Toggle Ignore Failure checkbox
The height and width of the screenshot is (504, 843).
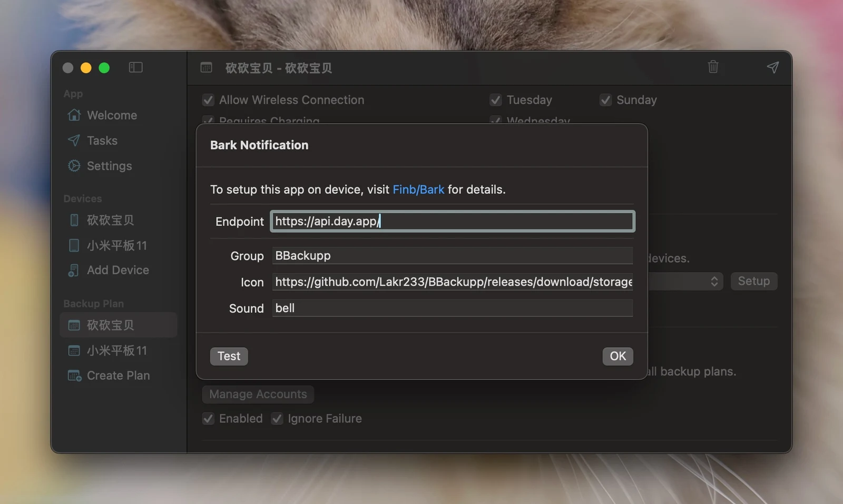point(277,419)
